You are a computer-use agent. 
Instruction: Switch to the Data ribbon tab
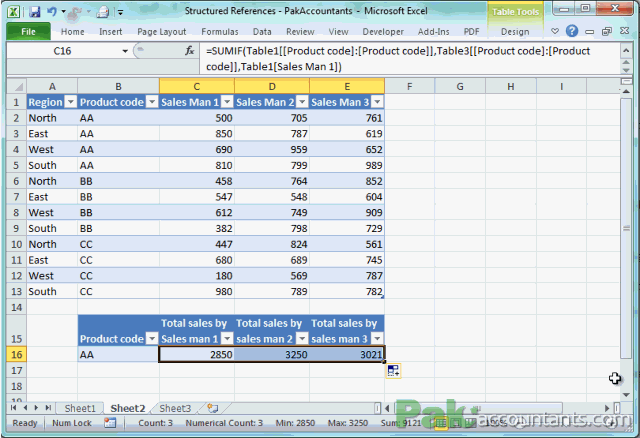point(262,31)
